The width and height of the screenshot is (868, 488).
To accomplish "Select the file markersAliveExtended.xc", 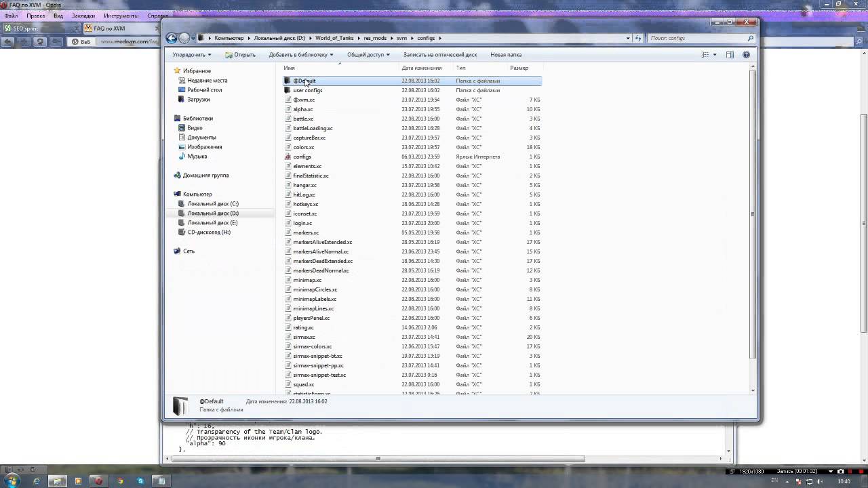I will [323, 242].
